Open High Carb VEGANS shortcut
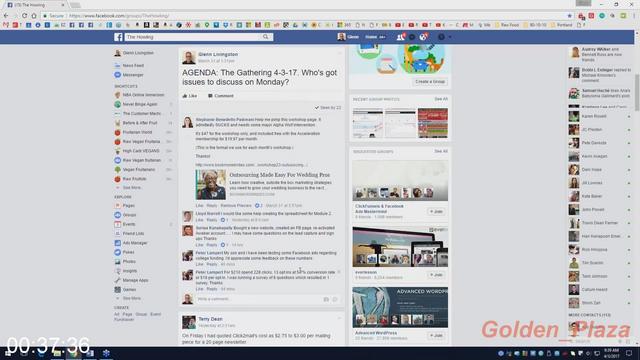Viewport: 640px width, 360px height. tap(141, 151)
